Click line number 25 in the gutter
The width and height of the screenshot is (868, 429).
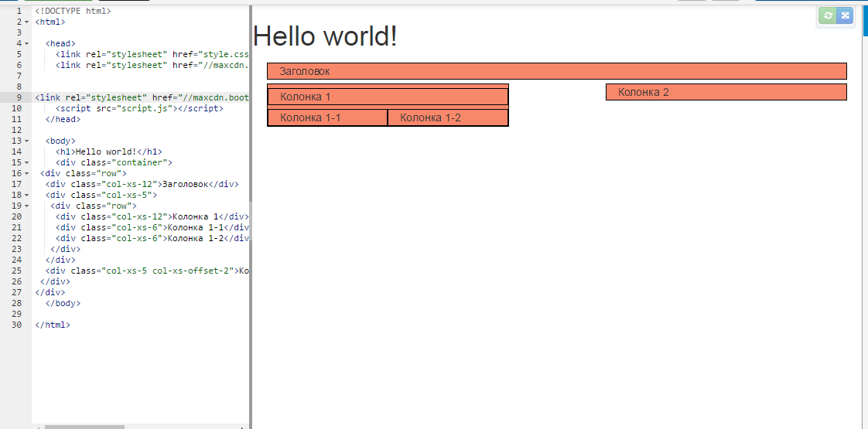[x=16, y=271]
